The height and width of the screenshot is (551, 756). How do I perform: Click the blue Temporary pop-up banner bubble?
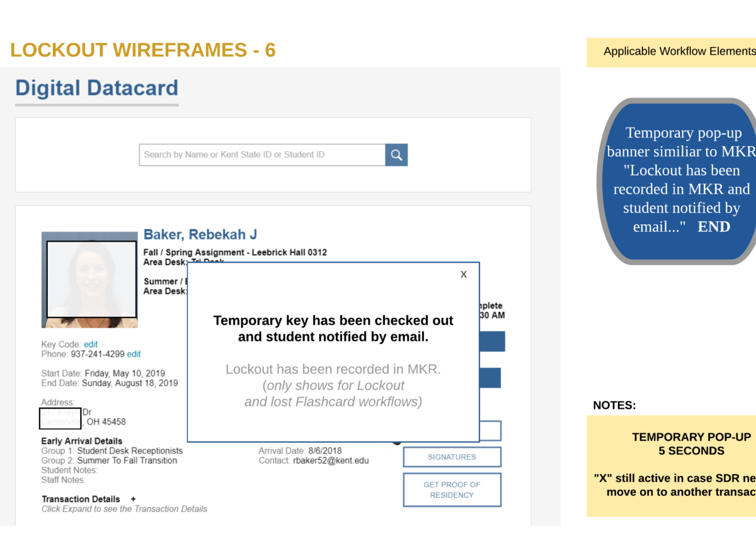coord(677,181)
